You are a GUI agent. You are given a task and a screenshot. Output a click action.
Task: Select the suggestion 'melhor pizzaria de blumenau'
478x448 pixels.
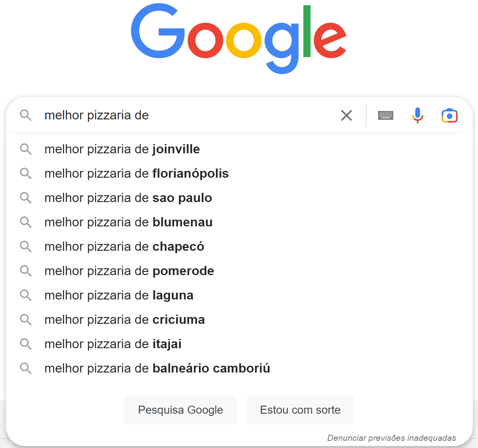[x=128, y=222]
